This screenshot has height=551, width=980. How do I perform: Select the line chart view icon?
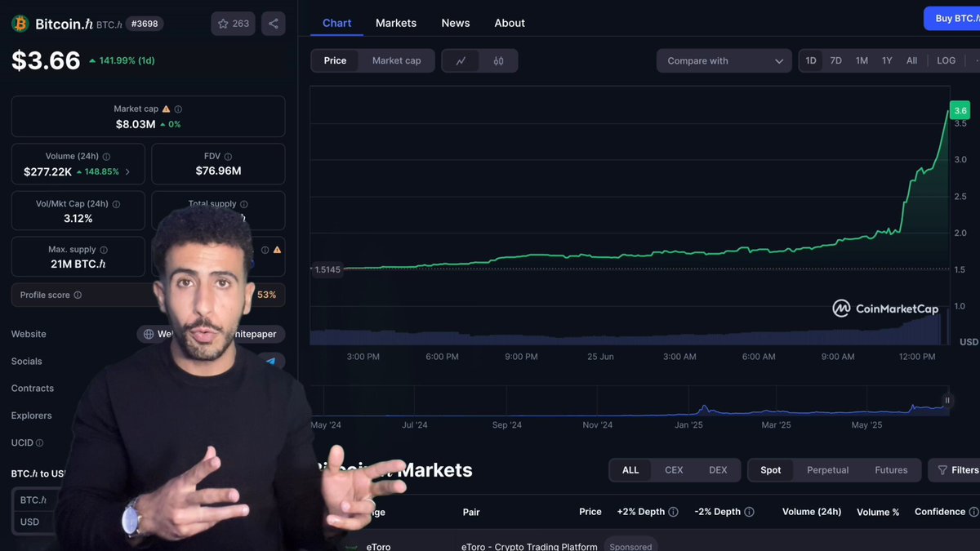[461, 61]
